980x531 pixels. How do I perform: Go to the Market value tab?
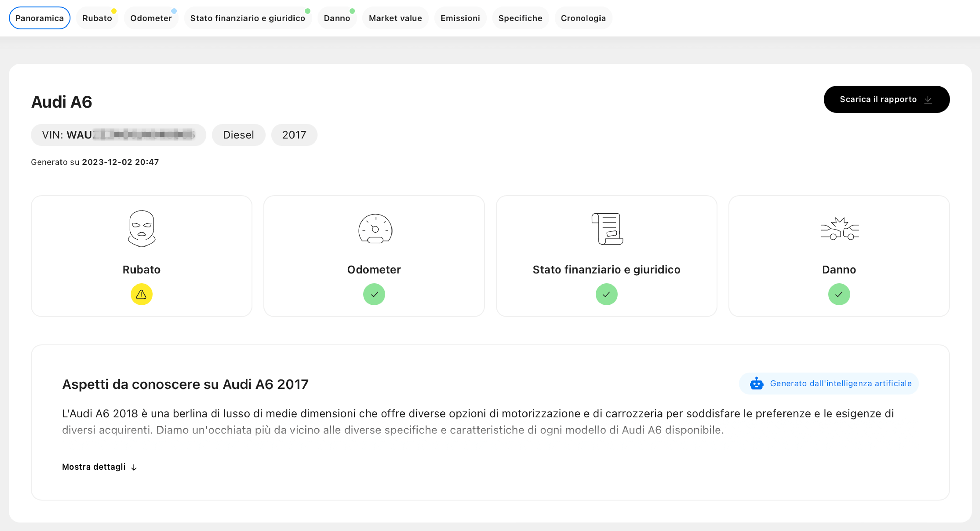pyautogui.click(x=395, y=18)
